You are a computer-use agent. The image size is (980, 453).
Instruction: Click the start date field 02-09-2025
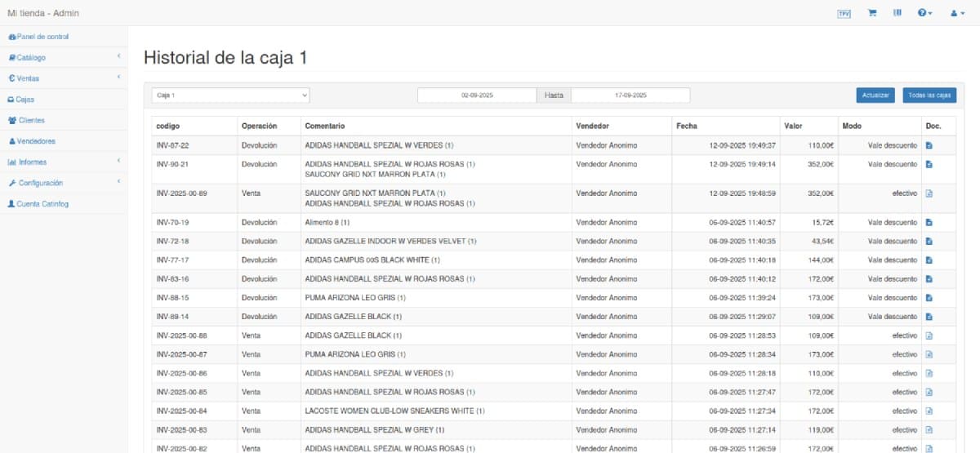[477, 95]
